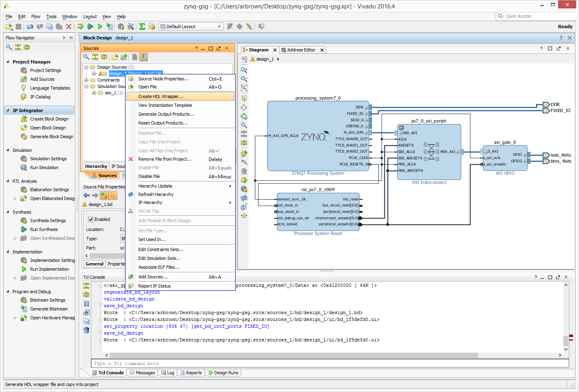Select the processing_system7_0 block label
579x392 pixels.
click(318, 98)
